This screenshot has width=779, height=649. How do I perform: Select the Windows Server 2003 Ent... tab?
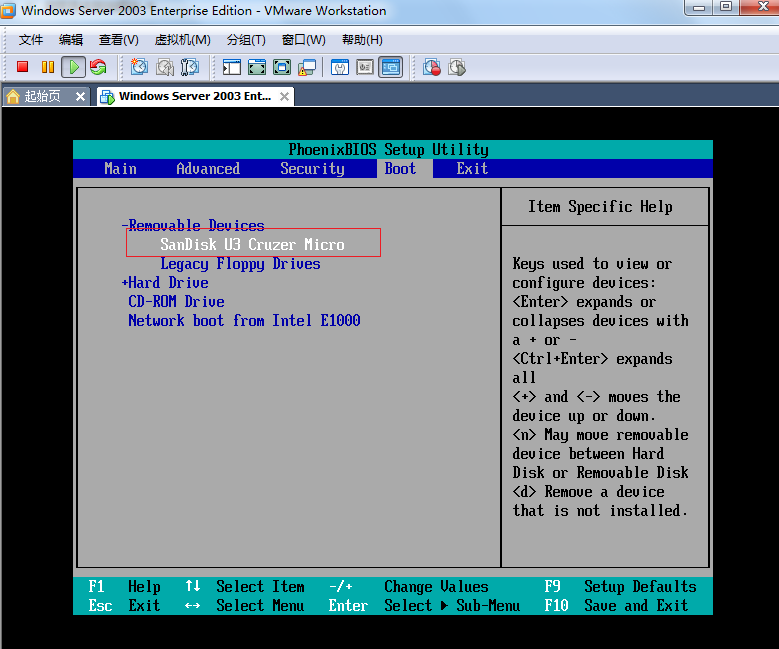(195, 96)
